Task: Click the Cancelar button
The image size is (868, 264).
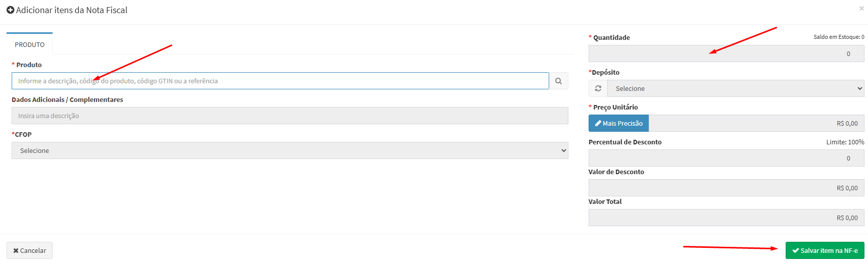Action: (29, 250)
